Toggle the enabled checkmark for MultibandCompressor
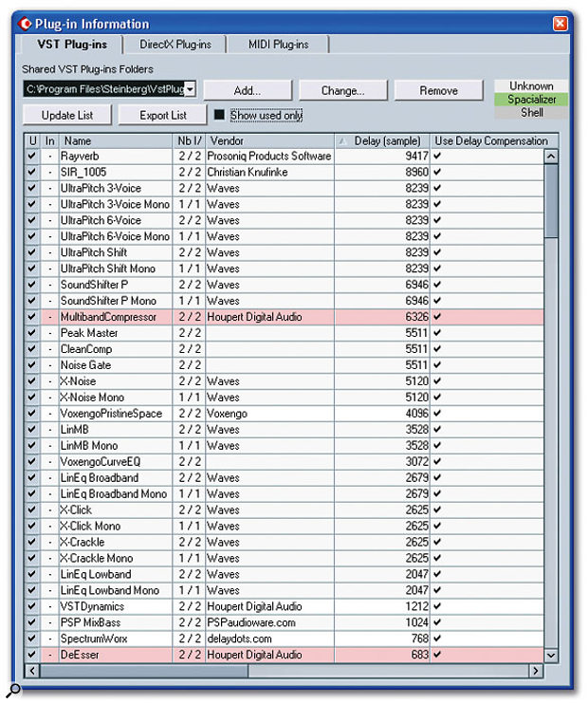588x704 pixels. pos(32,317)
